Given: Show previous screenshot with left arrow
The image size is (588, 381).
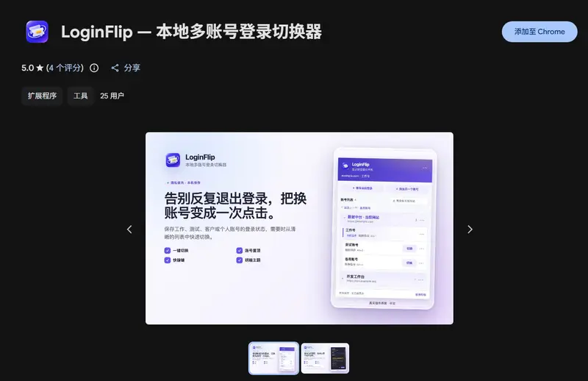Looking at the screenshot, I should 129,229.
